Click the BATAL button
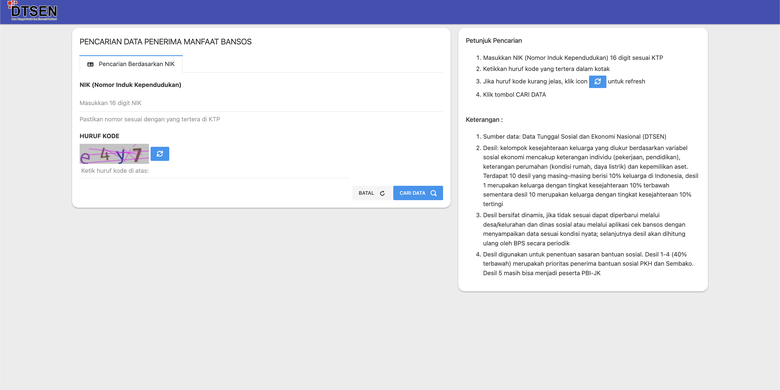Screen dimensions: 780x390 point(371,193)
